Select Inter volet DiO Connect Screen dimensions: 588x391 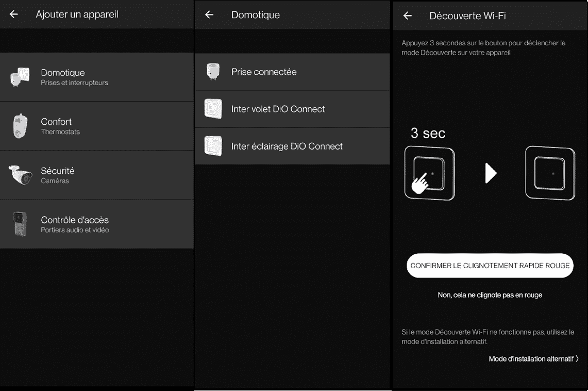(292, 109)
